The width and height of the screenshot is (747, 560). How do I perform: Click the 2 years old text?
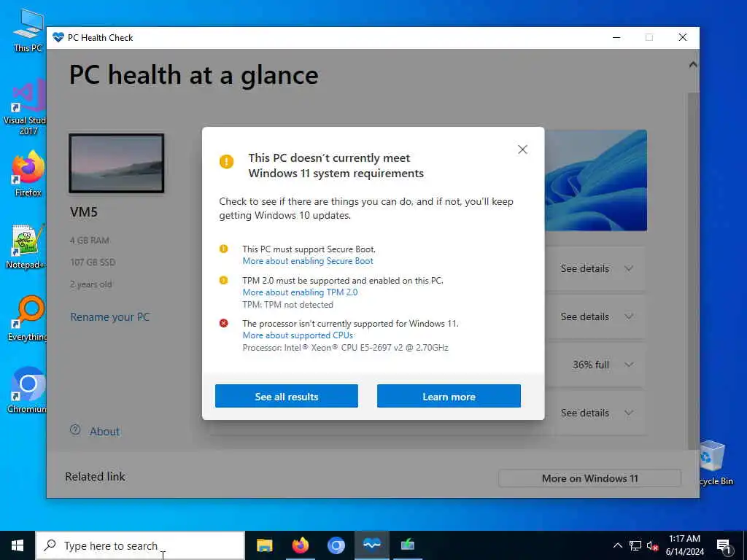91,284
